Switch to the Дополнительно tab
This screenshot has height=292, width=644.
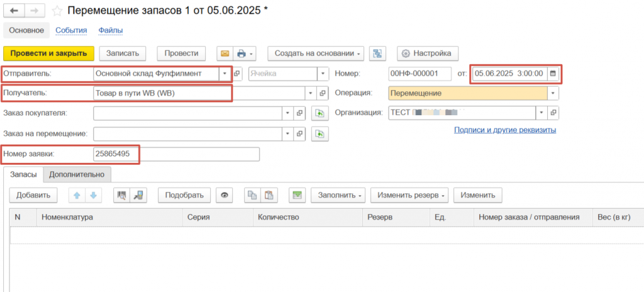[x=78, y=174]
